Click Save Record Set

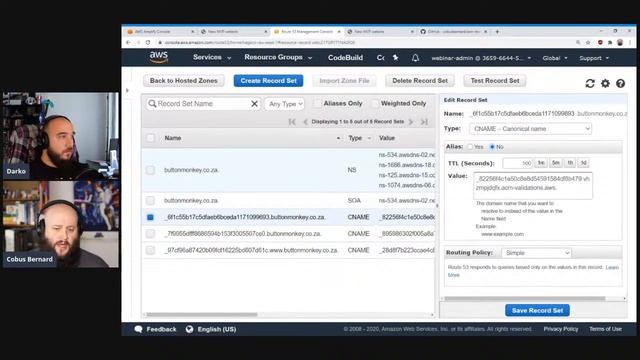point(537,311)
